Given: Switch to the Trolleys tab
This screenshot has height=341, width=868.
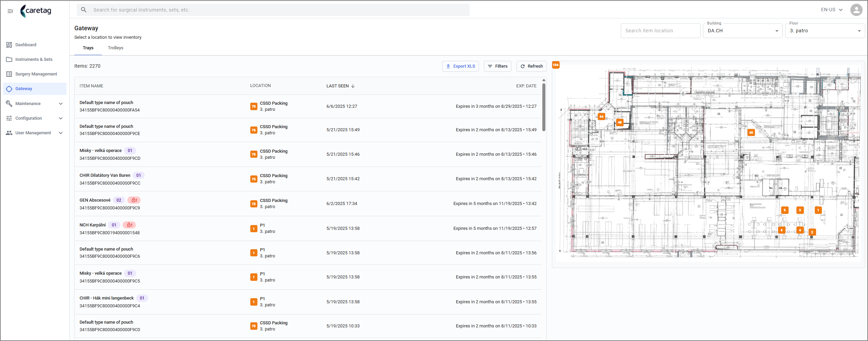Looking at the screenshot, I should coord(115,48).
